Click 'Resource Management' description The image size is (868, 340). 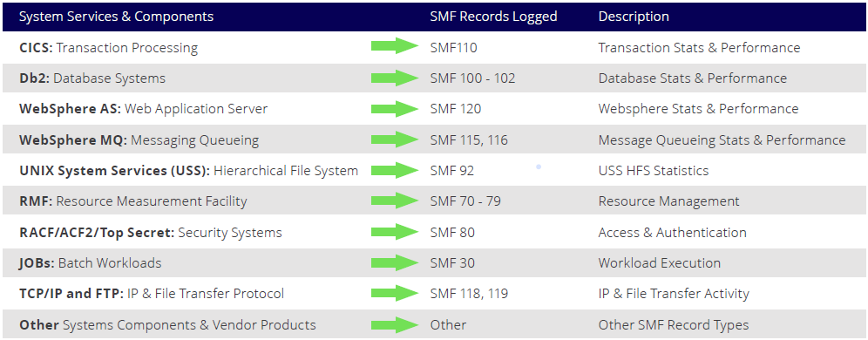coord(668,201)
